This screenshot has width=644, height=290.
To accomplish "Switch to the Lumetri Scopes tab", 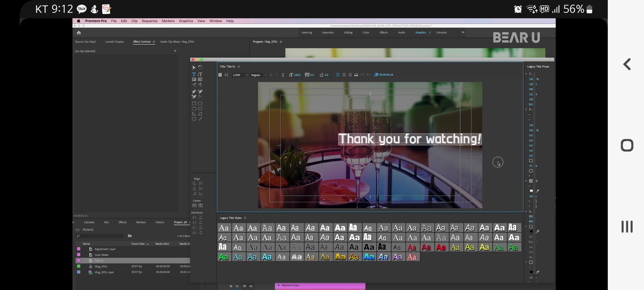I will coord(114,42).
